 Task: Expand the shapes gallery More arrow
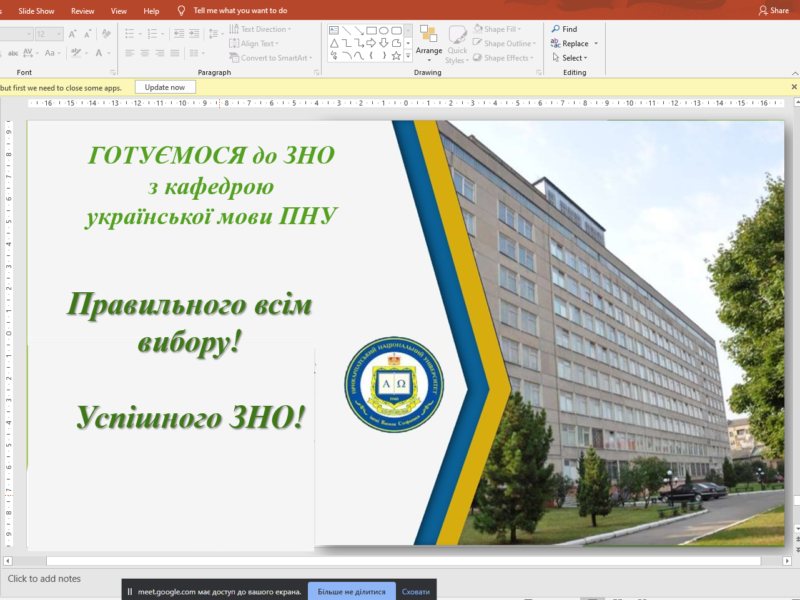point(408,56)
